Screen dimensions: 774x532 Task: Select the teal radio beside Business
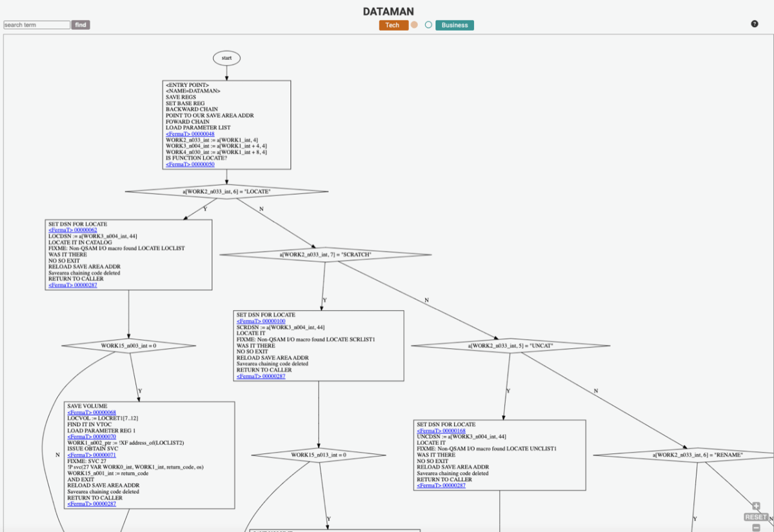click(x=427, y=25)
